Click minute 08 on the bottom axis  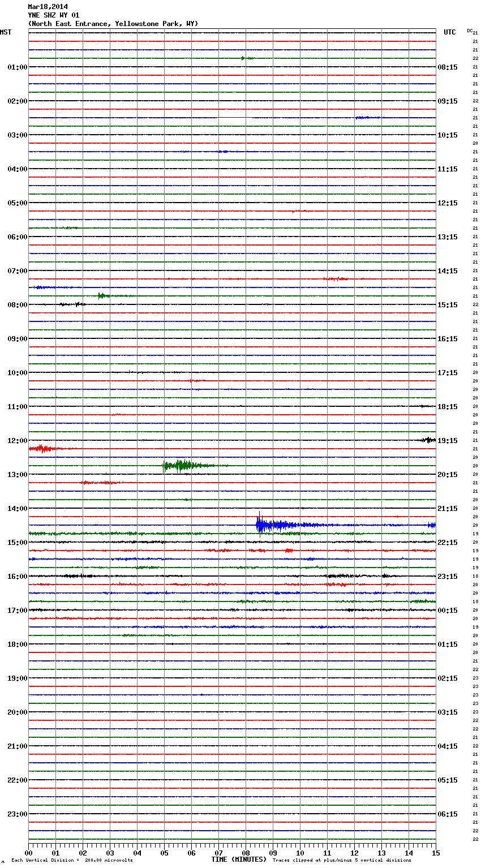coord(246,853)
